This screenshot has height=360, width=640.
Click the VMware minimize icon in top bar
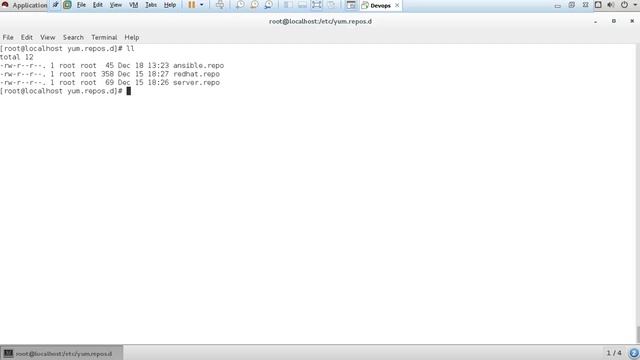558,5
